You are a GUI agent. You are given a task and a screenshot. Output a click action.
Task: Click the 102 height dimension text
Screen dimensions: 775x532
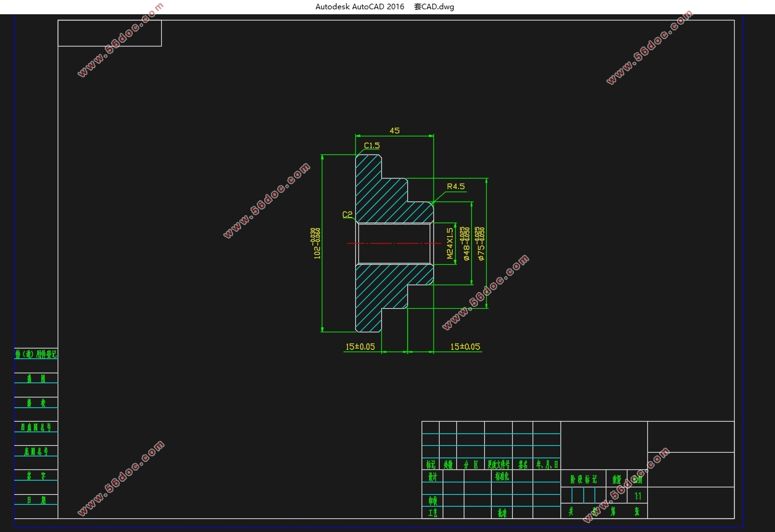tap(317, 243)
